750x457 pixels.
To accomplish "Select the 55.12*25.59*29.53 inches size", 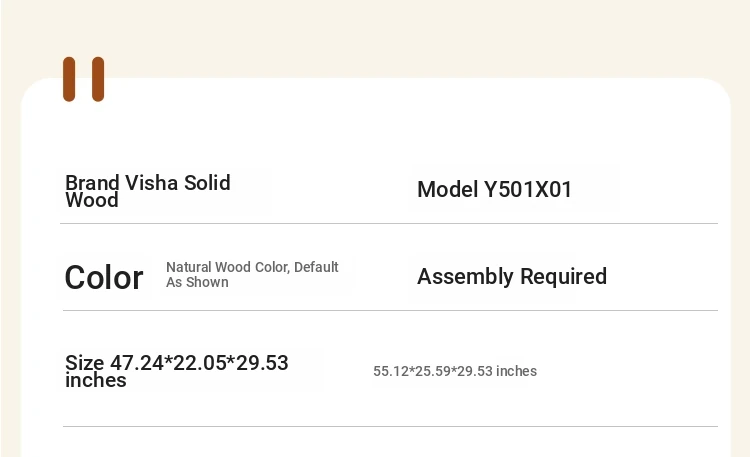I will tap(455, 371).
